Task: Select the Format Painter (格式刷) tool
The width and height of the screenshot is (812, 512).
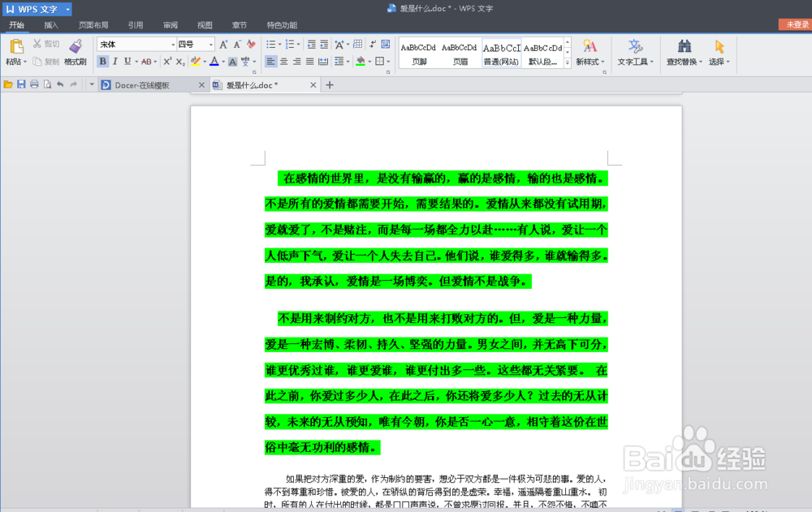Action: 76,49
